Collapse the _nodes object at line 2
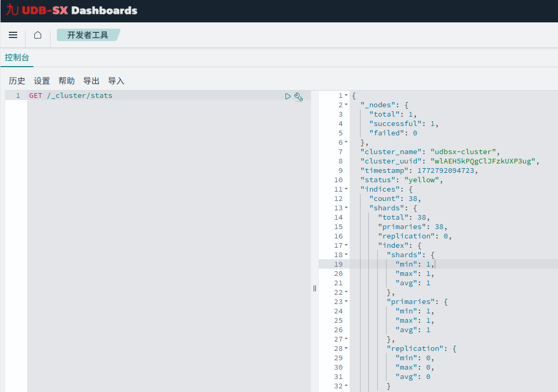 [345, 105]
